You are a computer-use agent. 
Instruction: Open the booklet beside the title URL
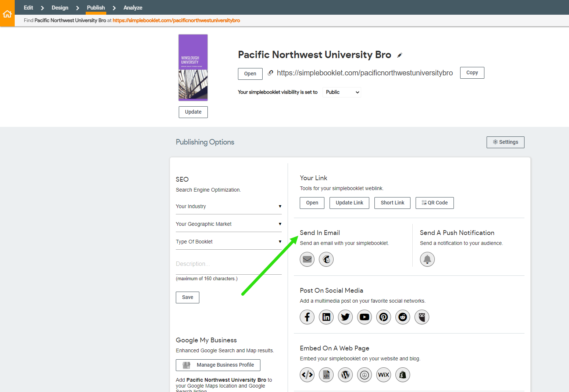click(x=250, y=74)
